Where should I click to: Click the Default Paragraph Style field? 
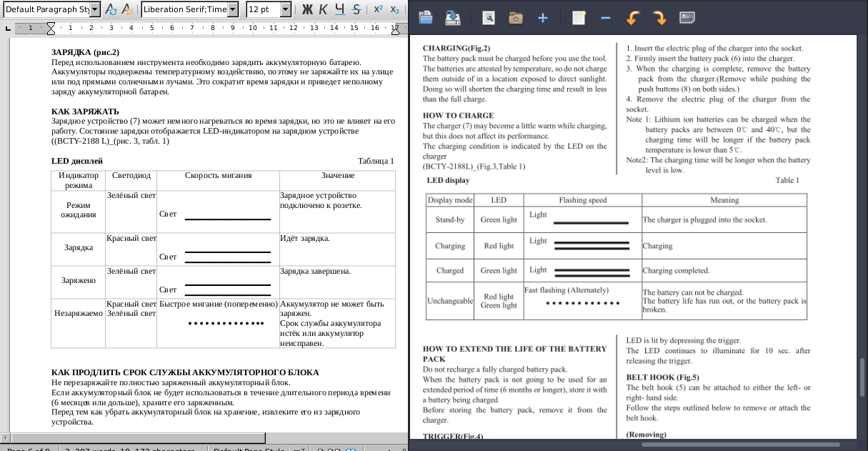(x=46, y=10)
